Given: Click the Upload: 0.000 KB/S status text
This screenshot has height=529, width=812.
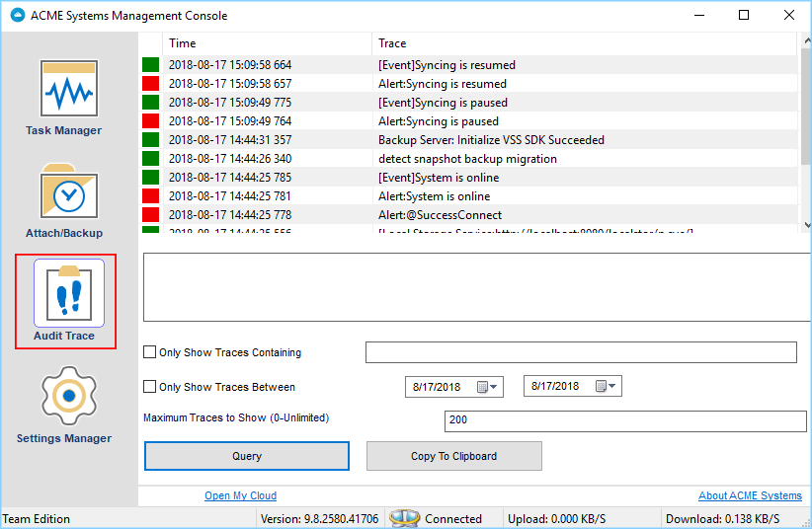Looking at the screenshot, I should point(557,519).
